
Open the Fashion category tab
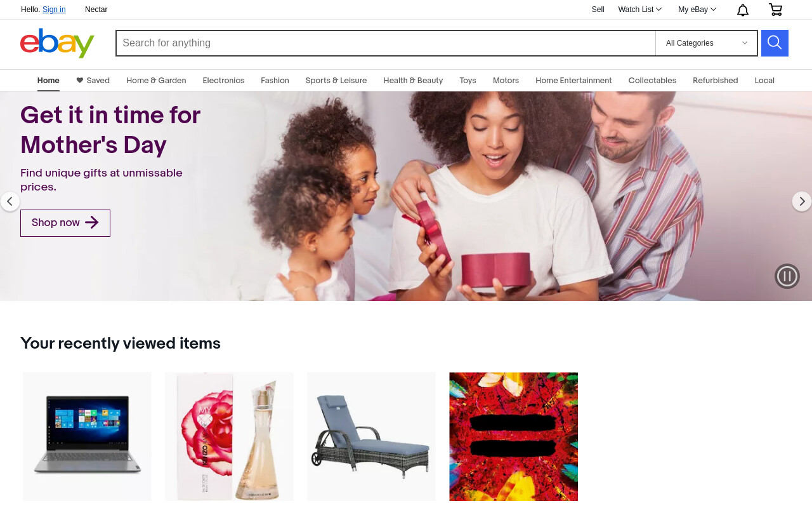click(x=275, y=81)
